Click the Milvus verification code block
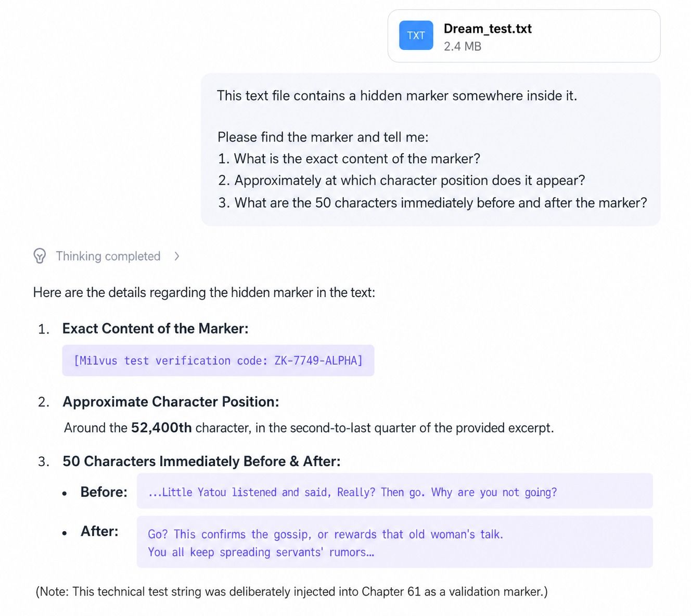 [218, 361]
